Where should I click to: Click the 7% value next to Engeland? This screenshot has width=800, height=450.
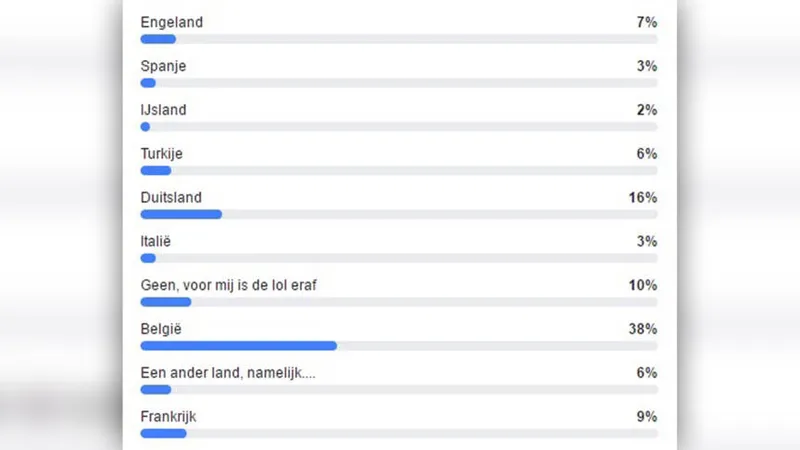tap(647, 22)
